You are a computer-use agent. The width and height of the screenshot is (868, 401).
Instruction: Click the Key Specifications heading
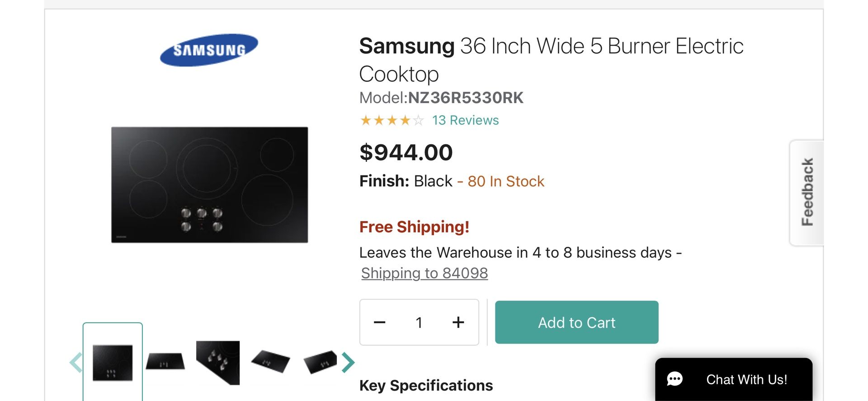point(426,386)
